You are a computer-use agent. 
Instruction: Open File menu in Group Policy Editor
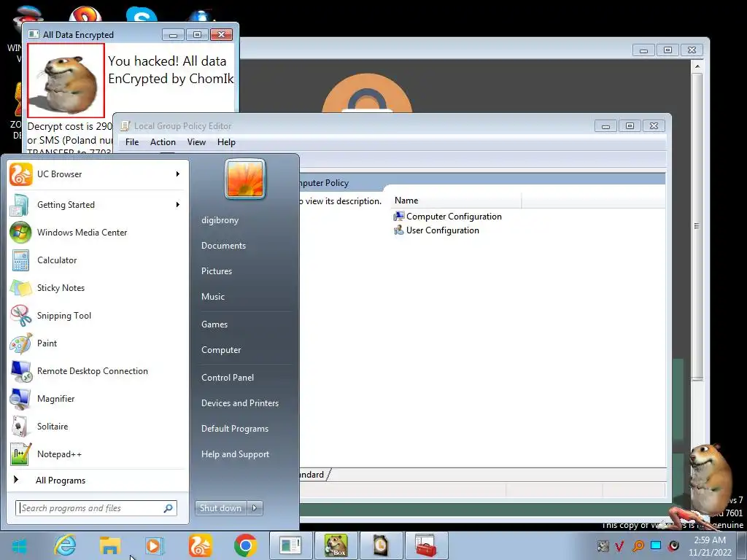pyautogui.click(x=132, y=142)
